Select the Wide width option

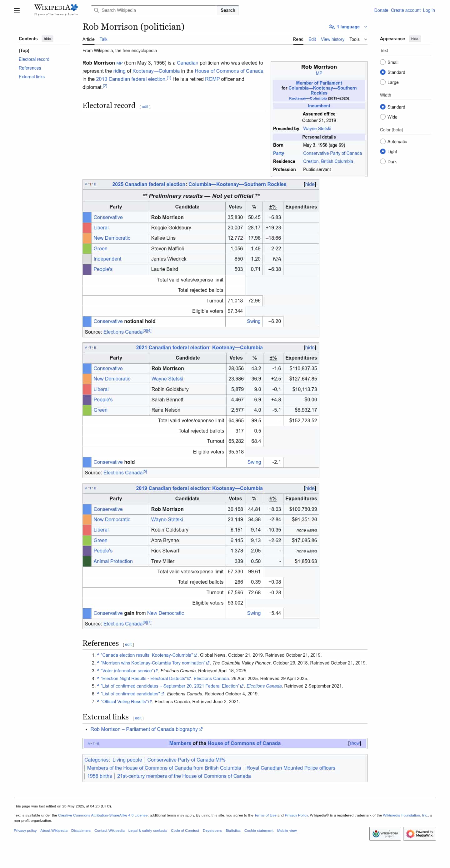[x=382, y=117]
